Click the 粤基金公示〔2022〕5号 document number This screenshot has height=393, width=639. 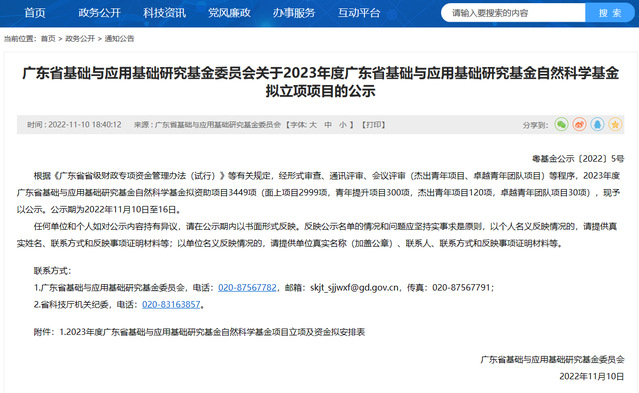(x=578, y=159)
